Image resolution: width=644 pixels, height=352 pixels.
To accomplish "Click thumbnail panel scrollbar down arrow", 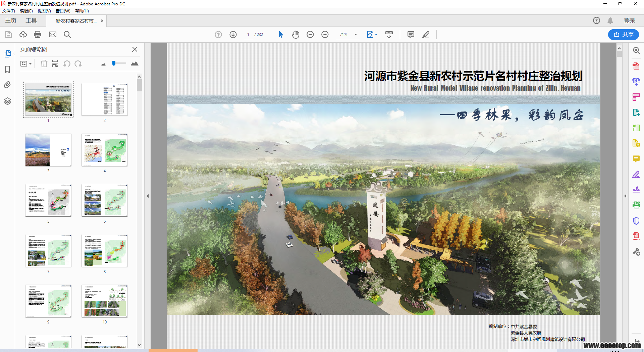I will click(139, 345).
